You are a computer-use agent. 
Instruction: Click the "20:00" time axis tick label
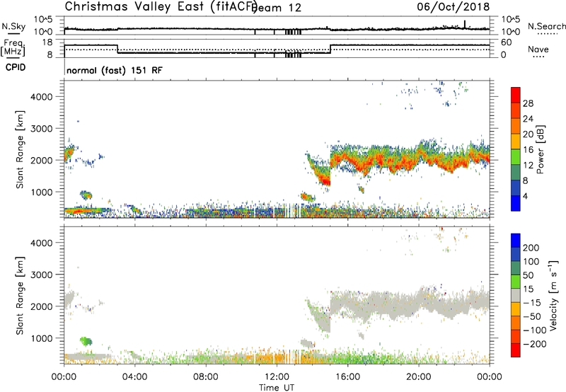tap(418, 377)
